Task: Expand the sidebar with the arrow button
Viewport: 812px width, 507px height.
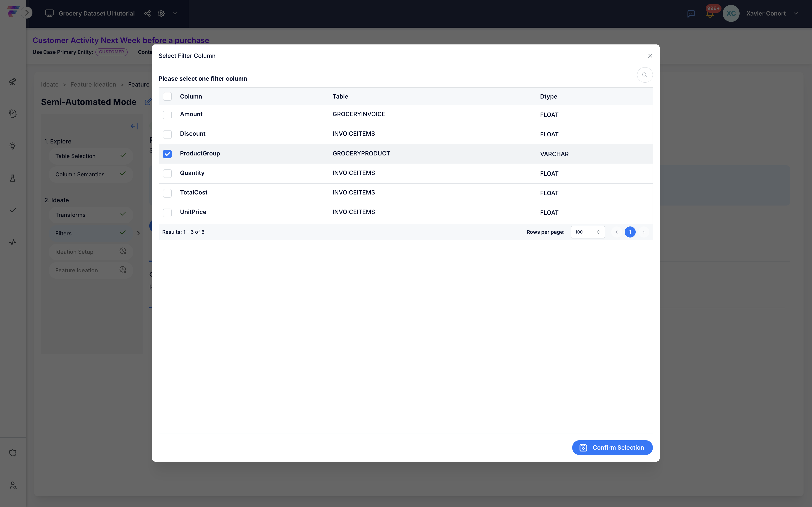Action: point(27,13)
